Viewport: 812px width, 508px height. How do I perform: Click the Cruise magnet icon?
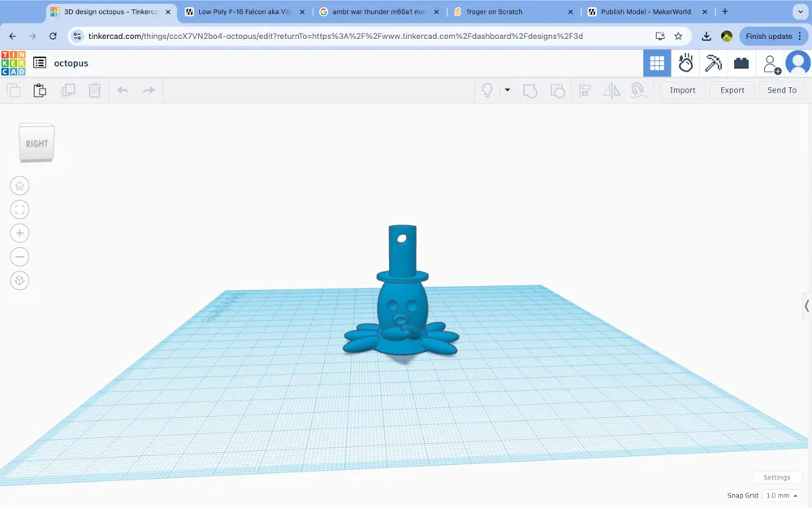(638, 90)
